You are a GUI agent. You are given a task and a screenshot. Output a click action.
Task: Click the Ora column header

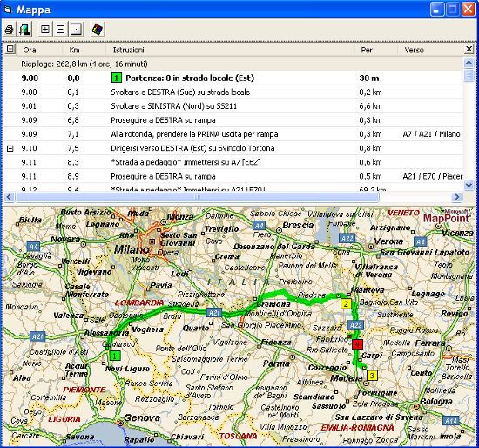click(x=30, y=50)
